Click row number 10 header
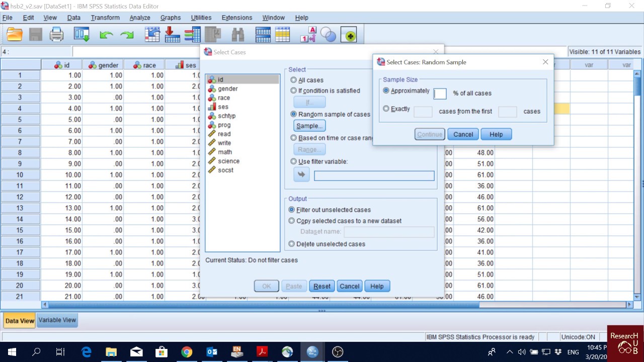 pos(20,174)
